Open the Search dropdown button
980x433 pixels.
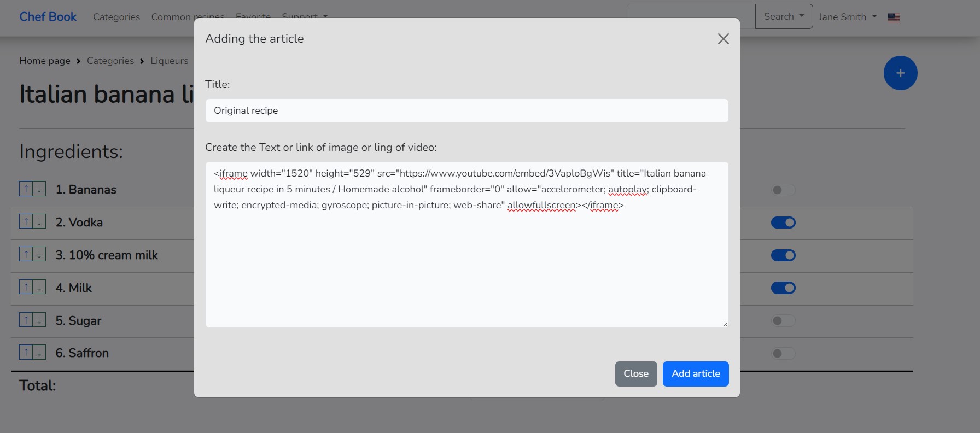[784, 16]
